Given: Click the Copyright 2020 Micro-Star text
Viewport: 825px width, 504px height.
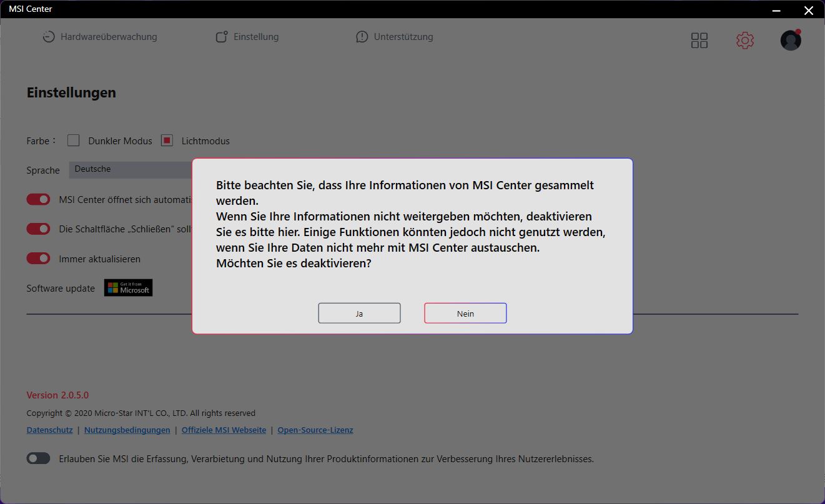Looking at the screenshot, I should pyautogui.click(x=141, y=413).
